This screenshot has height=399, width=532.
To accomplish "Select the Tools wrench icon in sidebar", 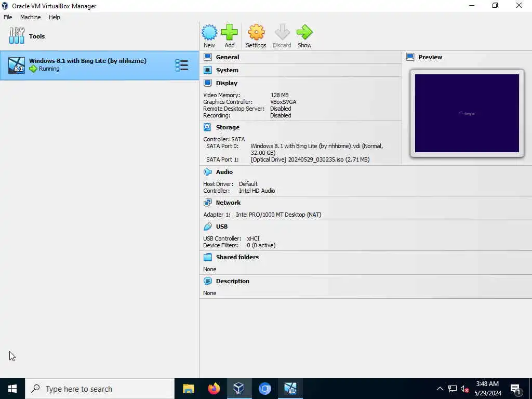I will (x=17, y=36).
